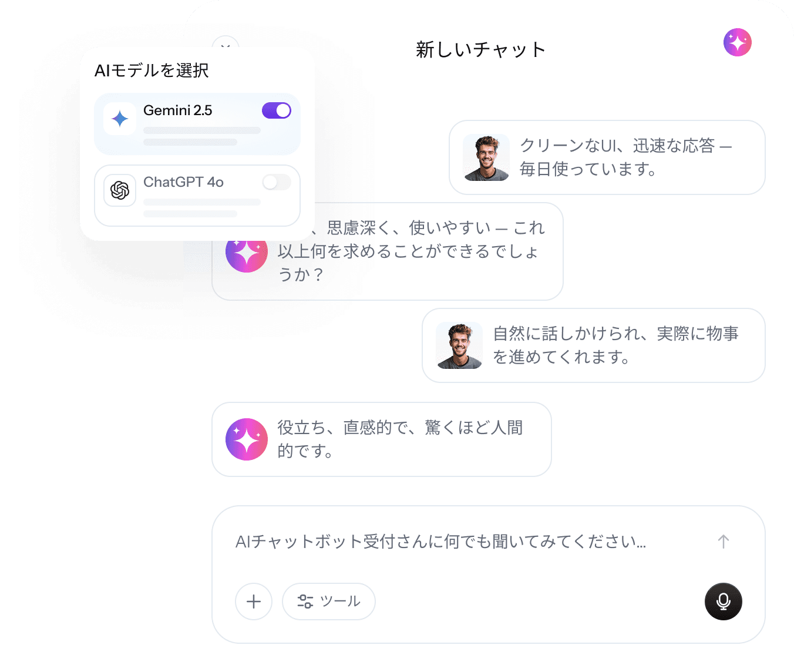Open the ツール options

[328, 602]
